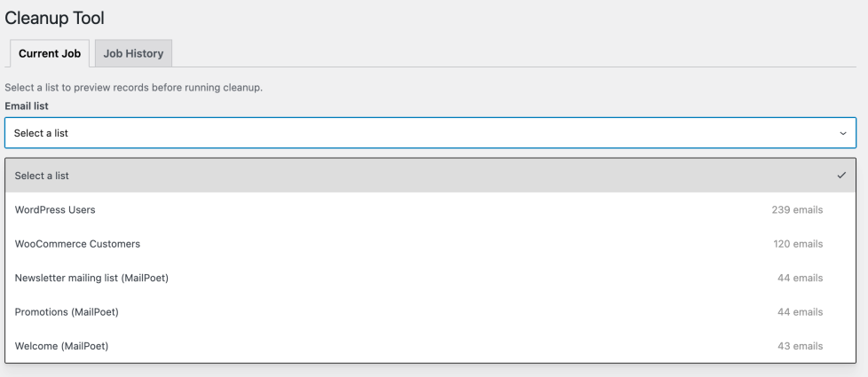Switch to the Job History tab

(133, 53)
